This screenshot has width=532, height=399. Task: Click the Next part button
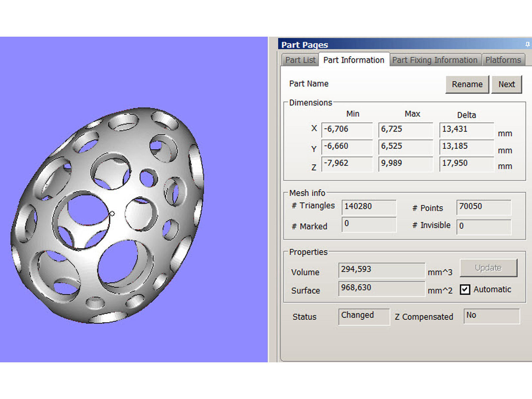(x=506, y=84)
